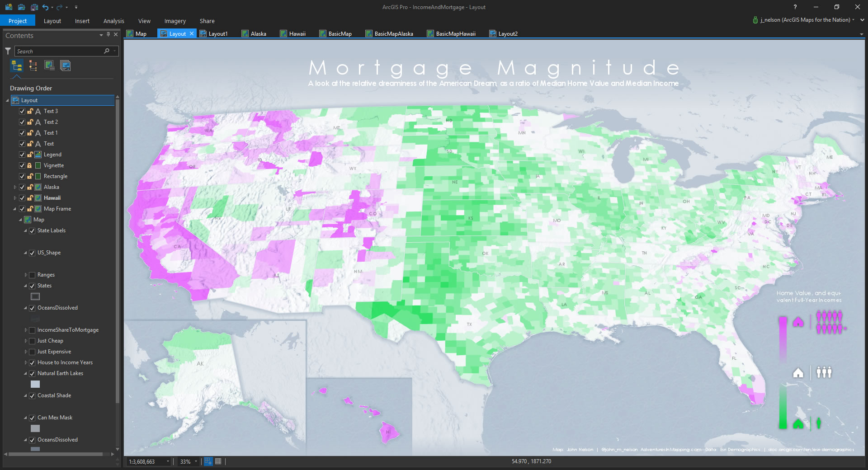Viewport: 868px width, 470px height.
Task: Click the New Project icon in quick access toolbar
Action: 9,7
